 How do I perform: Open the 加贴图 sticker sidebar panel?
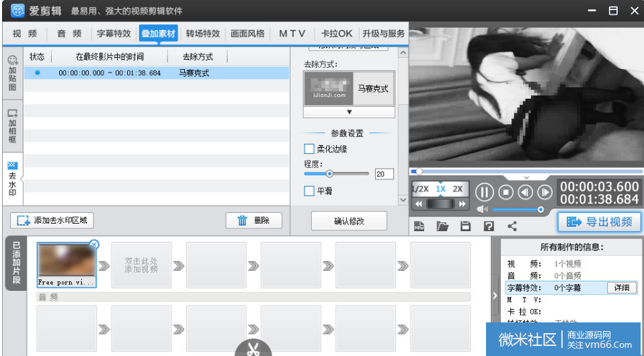coord(12,73)
